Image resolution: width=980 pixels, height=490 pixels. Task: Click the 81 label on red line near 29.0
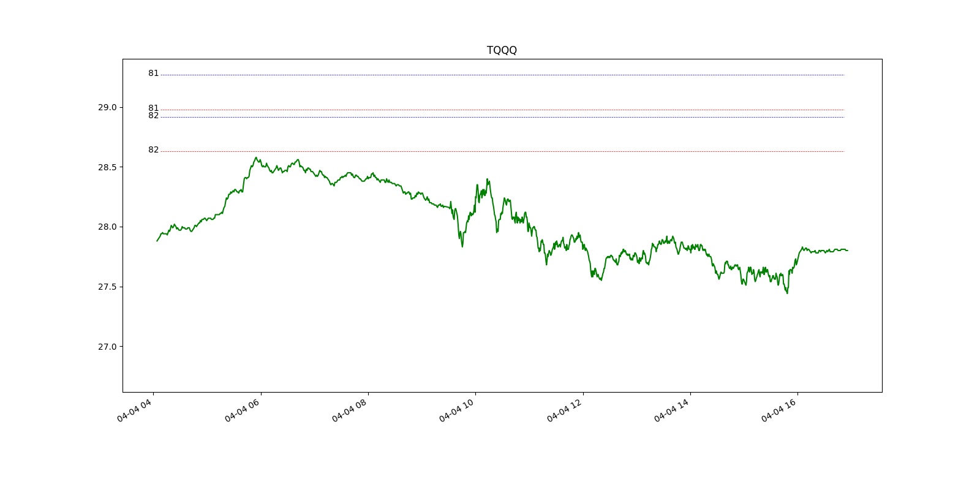(x=153, y=108)
